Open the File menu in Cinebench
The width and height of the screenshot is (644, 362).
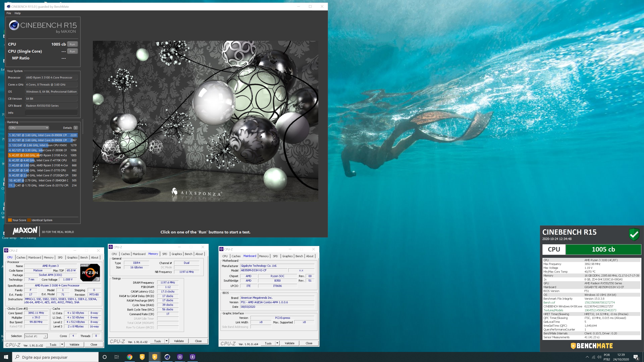pyautogui.click(x=9, y=13)
